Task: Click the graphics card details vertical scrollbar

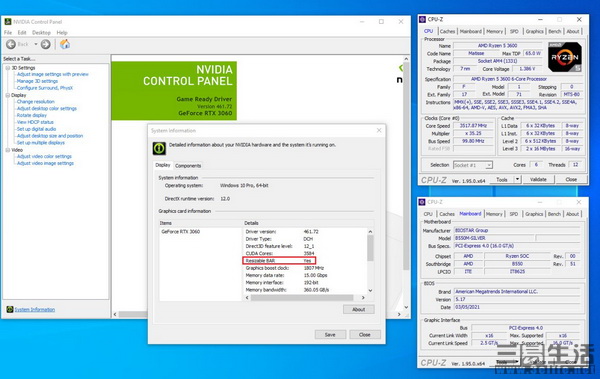Action: coord(370,261)
